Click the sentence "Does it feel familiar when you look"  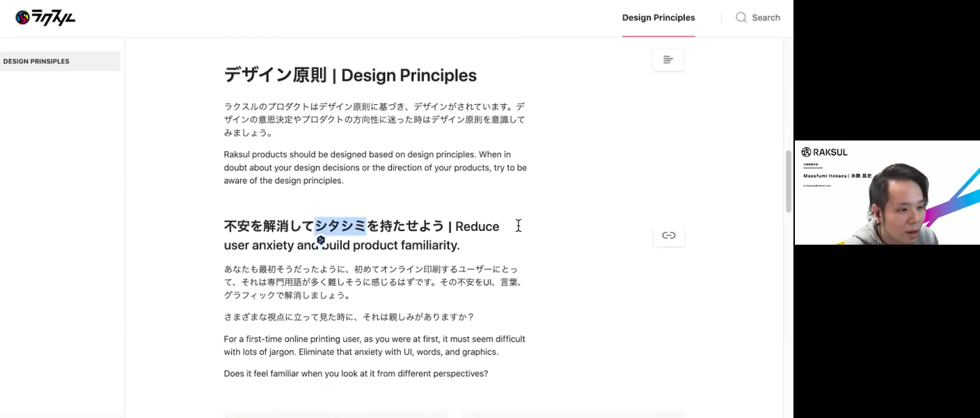click(356, 373)
